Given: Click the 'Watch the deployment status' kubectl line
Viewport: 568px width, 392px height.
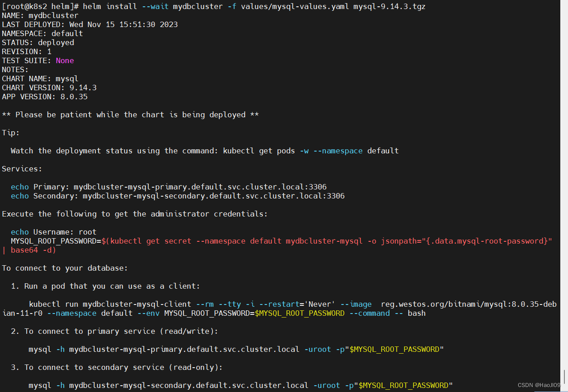Looking at the screenshot, I should click(x=205, y=151).
